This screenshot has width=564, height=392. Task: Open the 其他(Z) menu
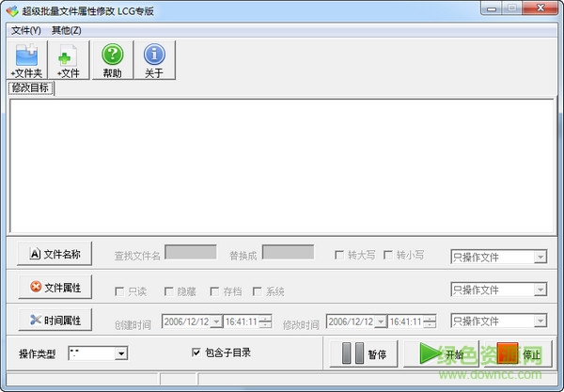(67, 30)
